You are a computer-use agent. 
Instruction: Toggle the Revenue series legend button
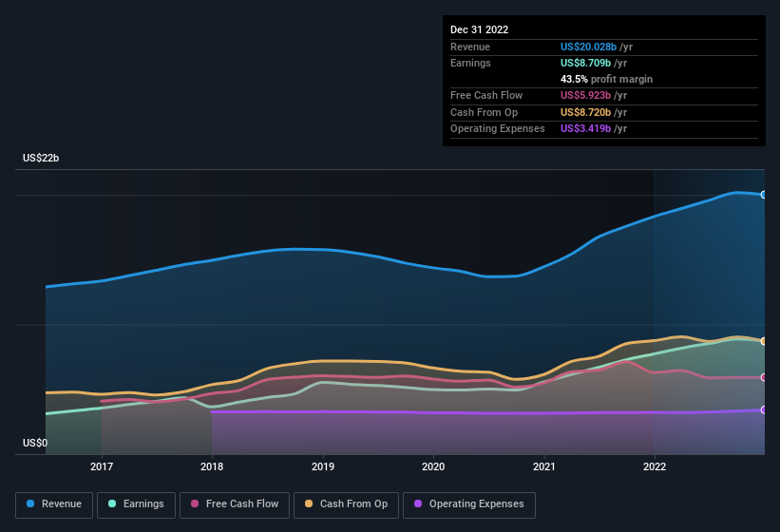[54, 504]
